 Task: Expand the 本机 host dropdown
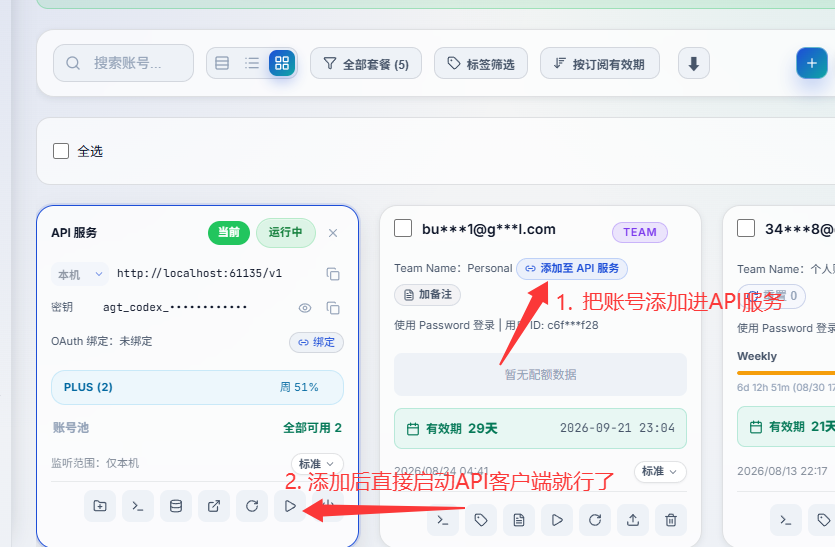(80, 274)
